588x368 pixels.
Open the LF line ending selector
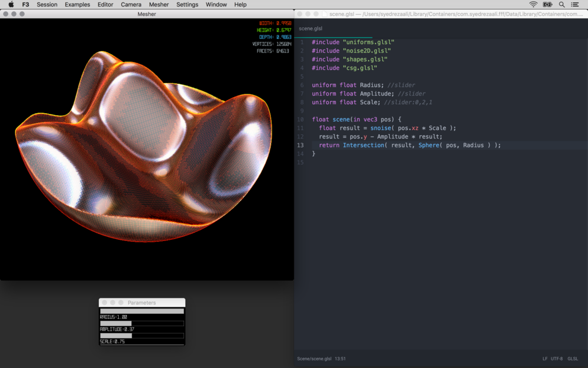click(x=545, y=359)
